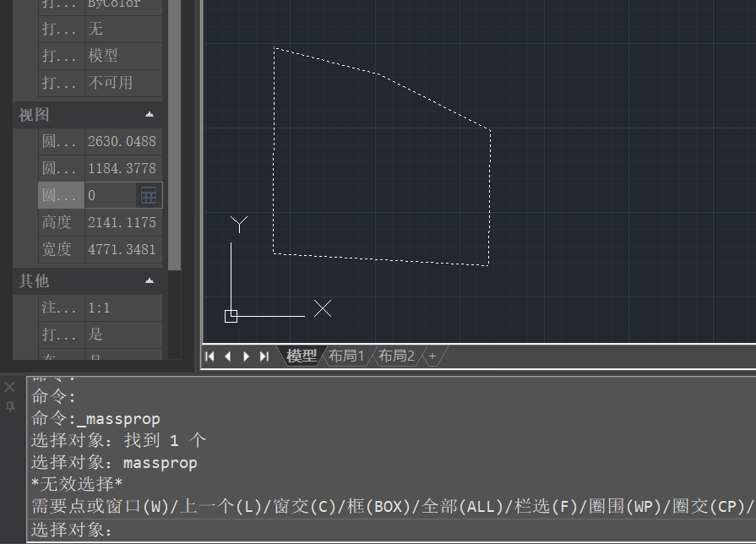Select the 高度 value 2141.1175 field

coord(122,222)
